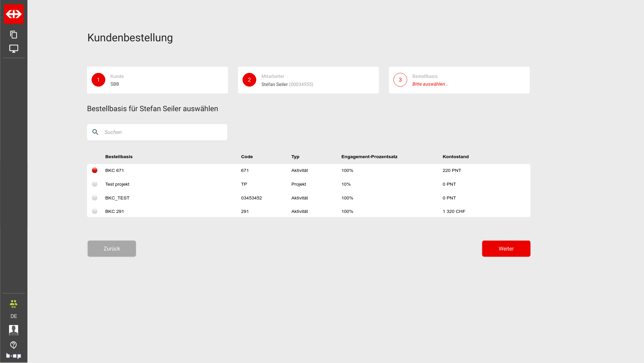This screenshot has width=644, height=363.
Task: Sort by the Kontostand column header
Action: (455, 157)
